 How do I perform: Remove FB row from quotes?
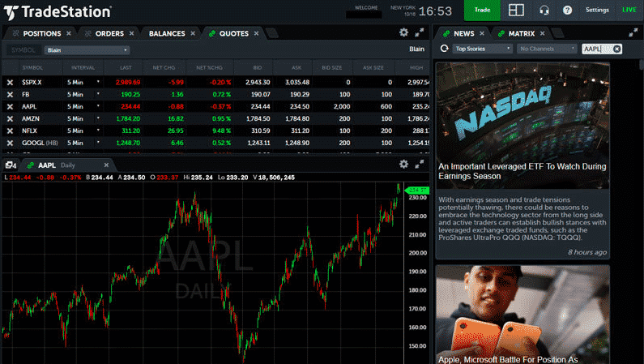(10, 95)
